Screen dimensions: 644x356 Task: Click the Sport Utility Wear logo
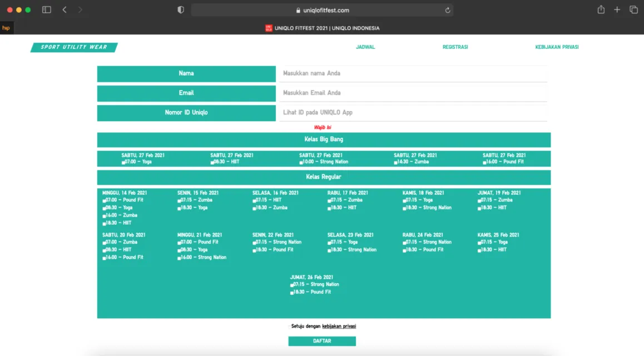[x=74, y=47]
